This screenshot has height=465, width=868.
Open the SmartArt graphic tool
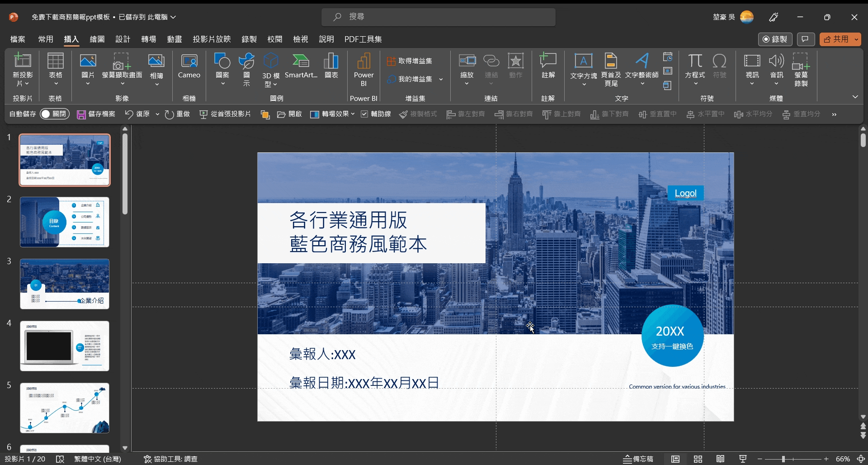301,66
